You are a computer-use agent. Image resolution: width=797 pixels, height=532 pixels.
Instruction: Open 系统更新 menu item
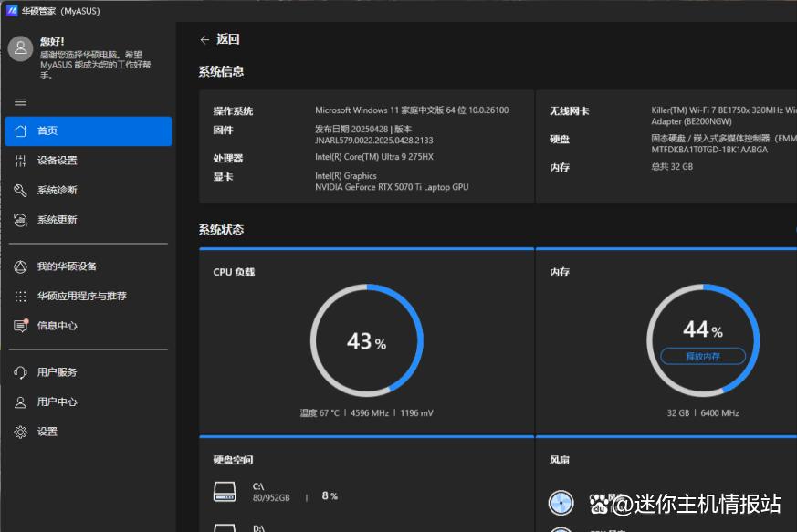point(89,220)
